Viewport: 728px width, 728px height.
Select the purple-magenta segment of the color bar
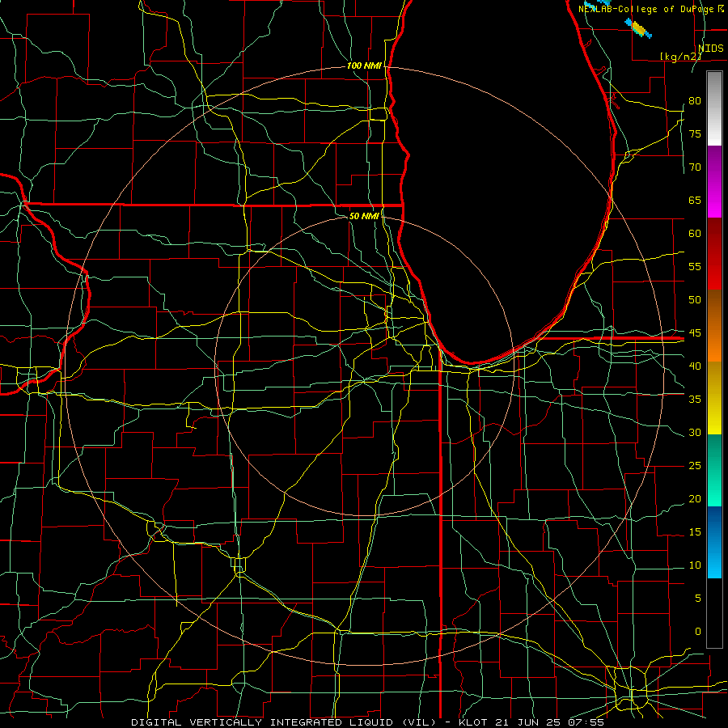[x=714, y=181]
